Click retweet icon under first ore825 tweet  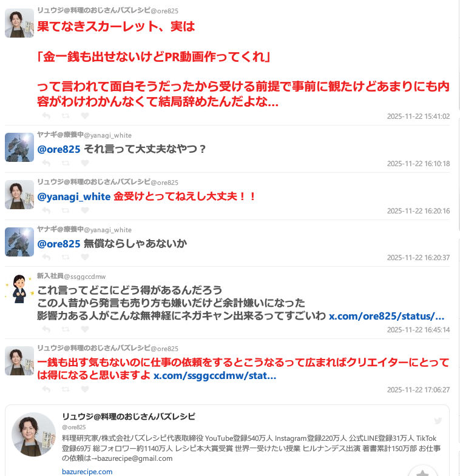tap(66, 116)
